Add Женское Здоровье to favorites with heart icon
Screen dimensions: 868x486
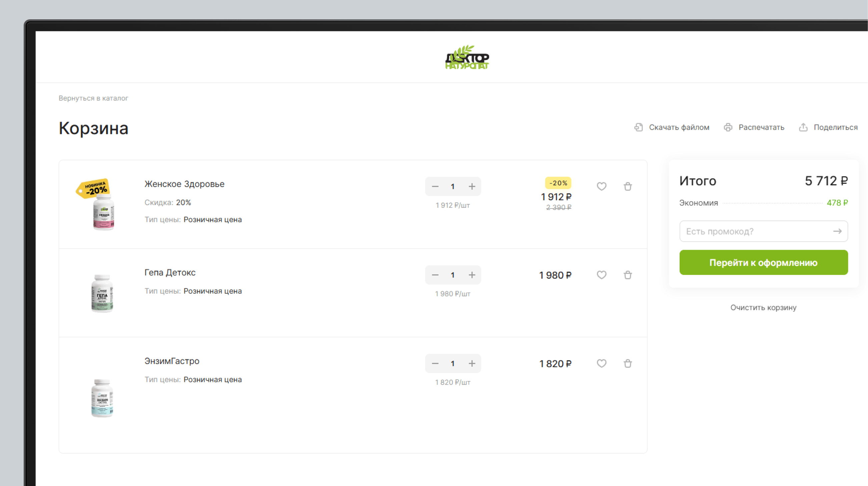pos(602,186)
